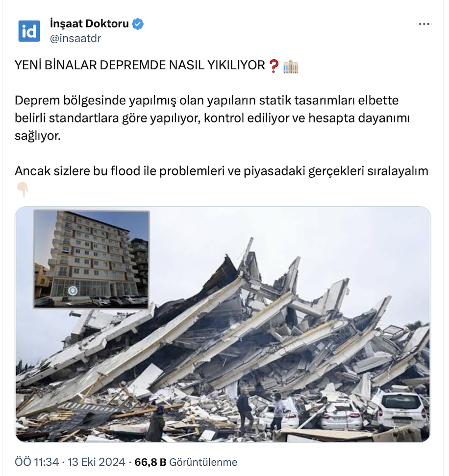Click the building emoji after the headline
Screen dimensions: 449x476
[x=291, y=66]
